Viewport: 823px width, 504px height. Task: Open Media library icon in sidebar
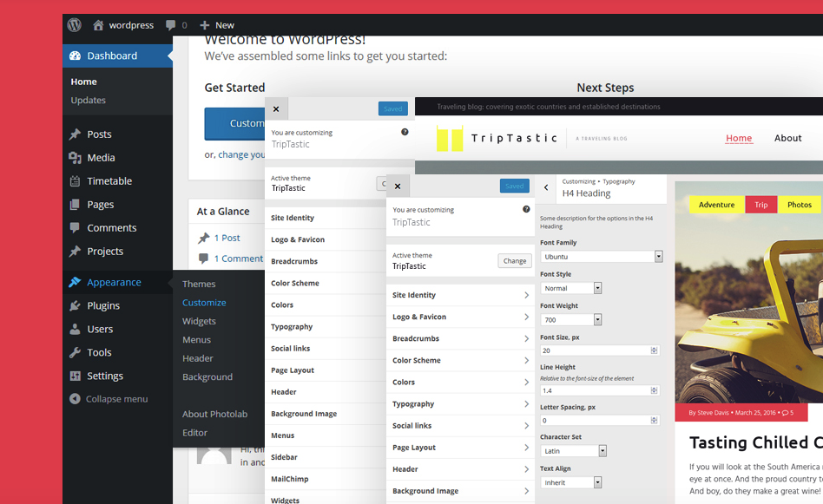tap(76, 158)
